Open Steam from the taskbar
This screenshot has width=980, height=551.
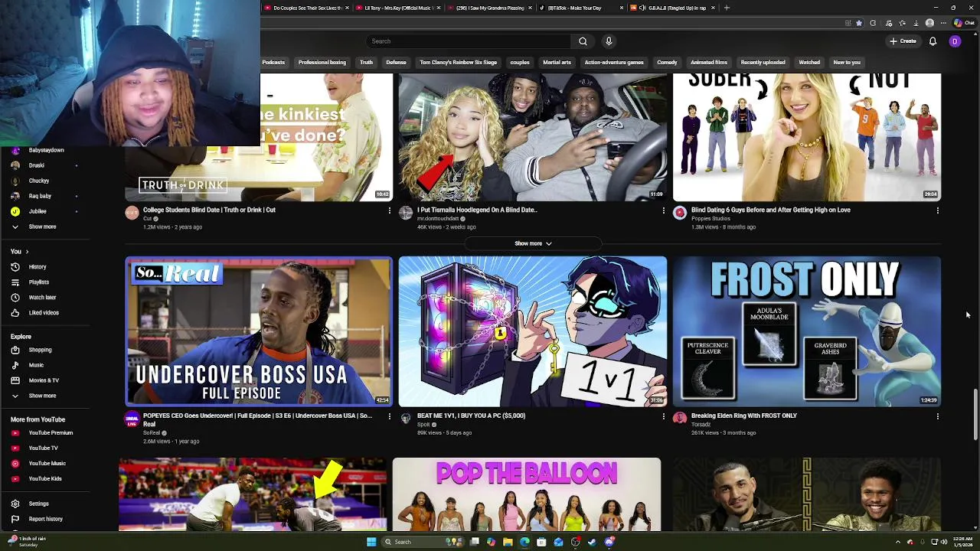[x=593, y=542]
